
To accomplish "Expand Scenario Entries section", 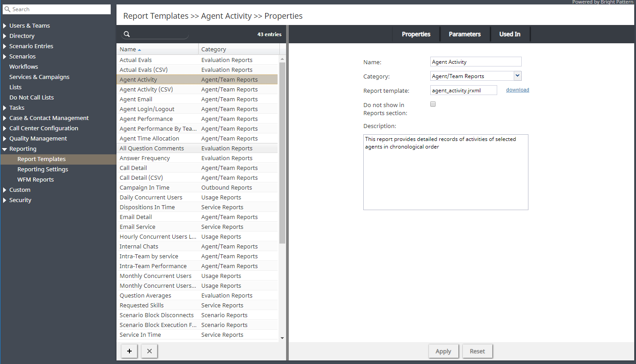I will pos(5,46).
